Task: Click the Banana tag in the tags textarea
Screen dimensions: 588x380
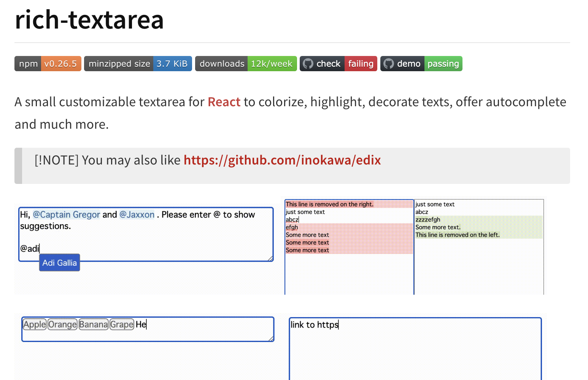Action: (94, 324)
